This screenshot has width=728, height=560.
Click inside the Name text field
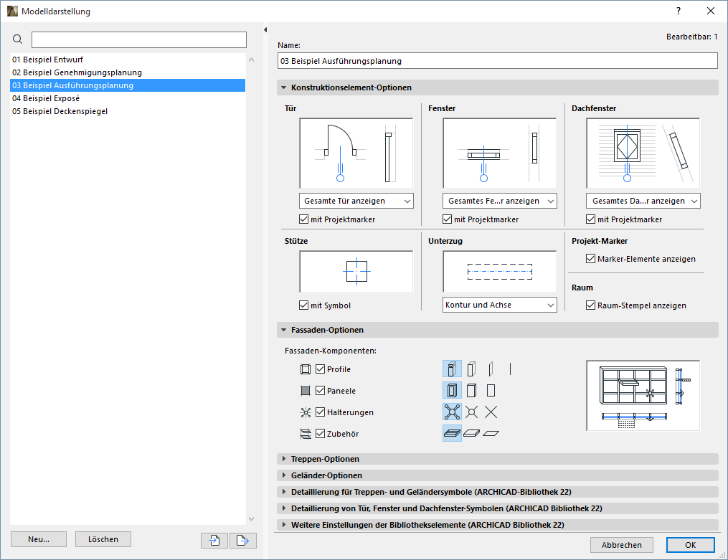tap(498, 60)
